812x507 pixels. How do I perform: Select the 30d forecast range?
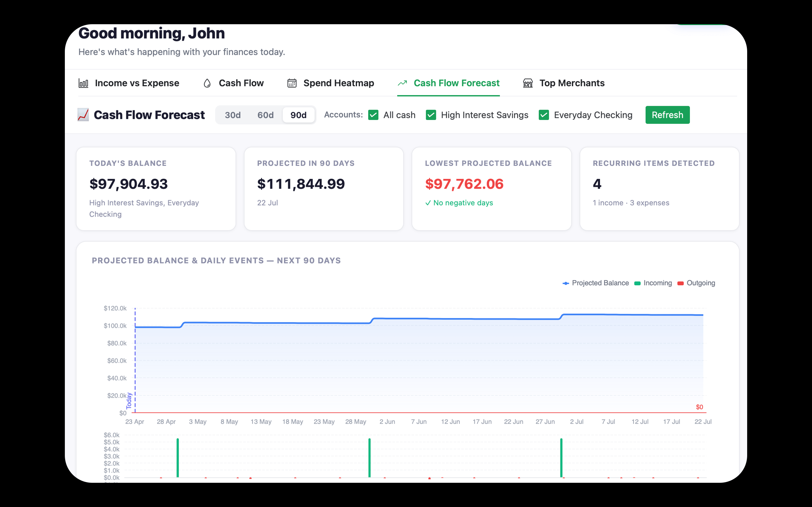tap(232, 115)
